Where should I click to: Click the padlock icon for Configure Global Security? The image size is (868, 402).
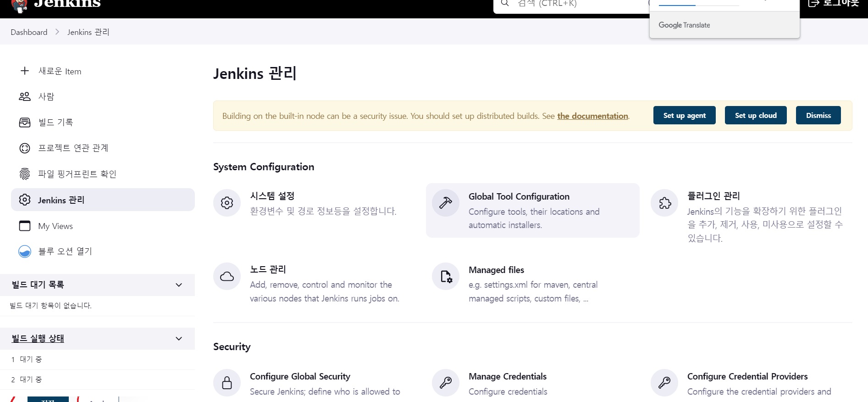tap(227, 383)
